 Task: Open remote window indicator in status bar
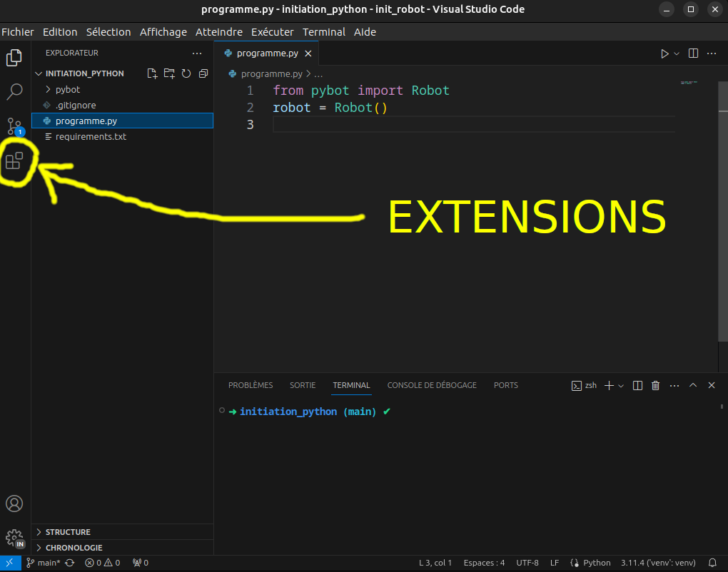(10, 563)
